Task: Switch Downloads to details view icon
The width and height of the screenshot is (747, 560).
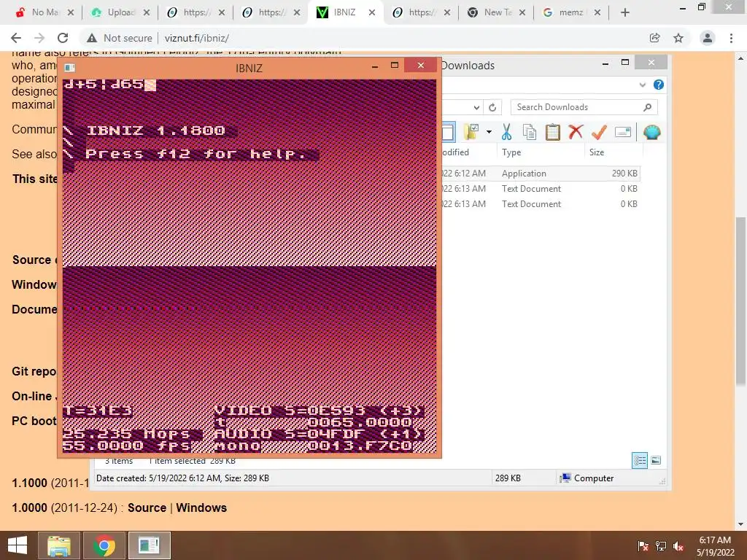Action: 639,460
